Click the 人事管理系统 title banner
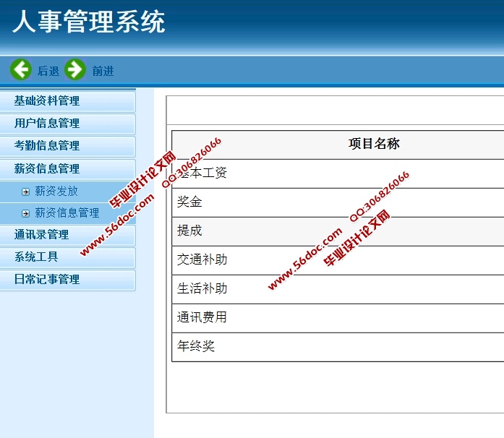 [x=88, y=22]
